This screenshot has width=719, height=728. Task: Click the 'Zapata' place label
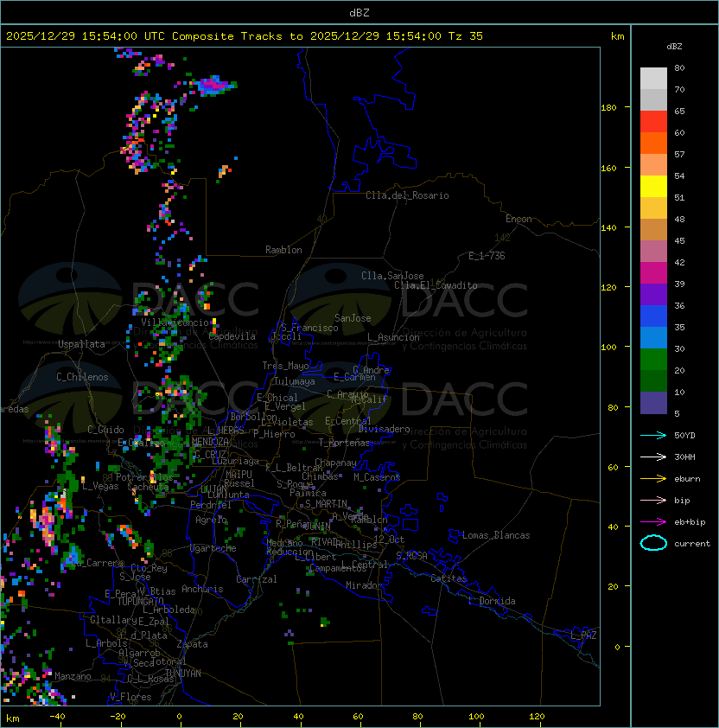click(192, 644)
